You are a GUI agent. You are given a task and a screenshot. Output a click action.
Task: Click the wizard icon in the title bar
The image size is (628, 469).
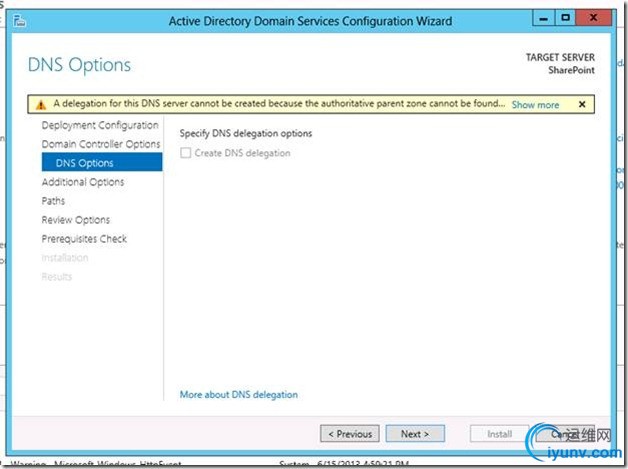19,20
